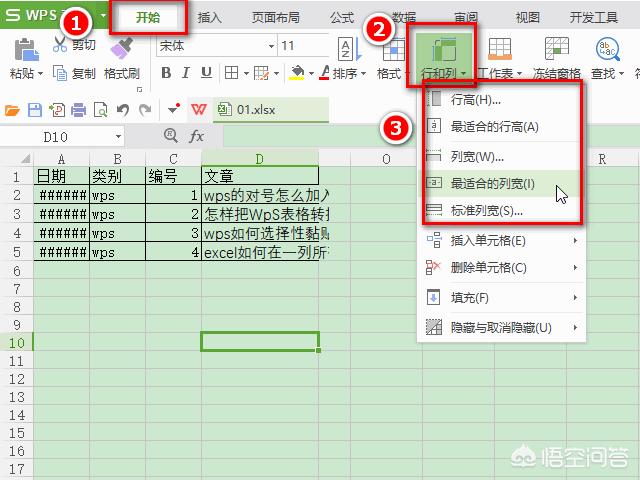Click the Cut scissors icon
Image resolution: width=640 pixels, height=480 pixels.
[60, 44]
